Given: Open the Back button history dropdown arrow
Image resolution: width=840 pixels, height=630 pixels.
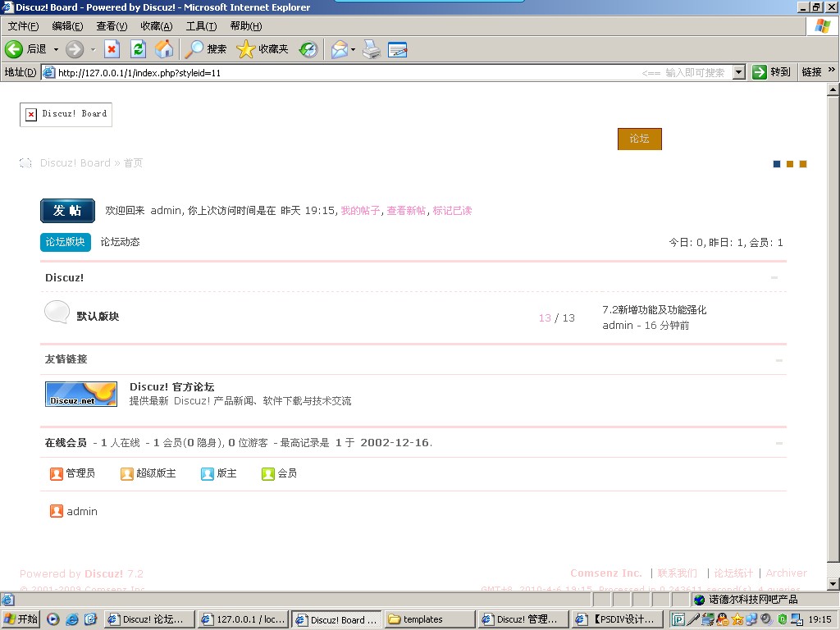Looking at the screenshot, I should 56,49.
